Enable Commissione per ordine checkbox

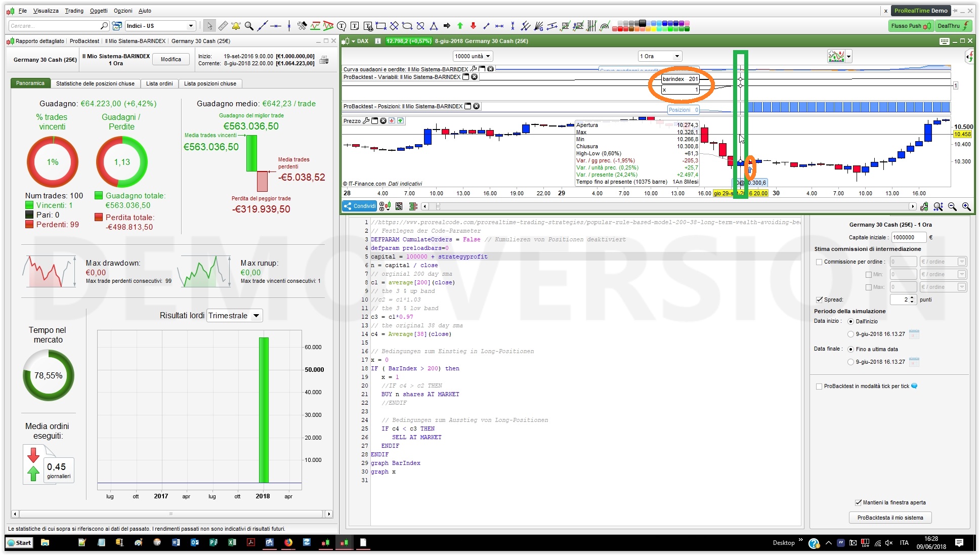tap(819, 262)
